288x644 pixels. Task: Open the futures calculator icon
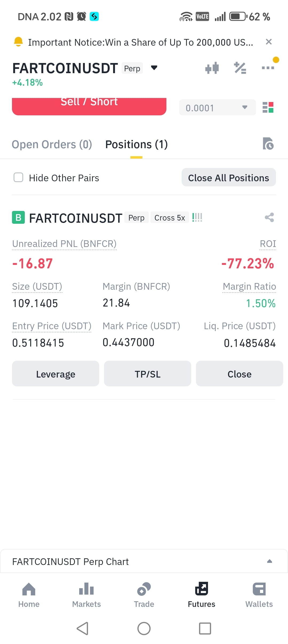click(x=240, y=68)
